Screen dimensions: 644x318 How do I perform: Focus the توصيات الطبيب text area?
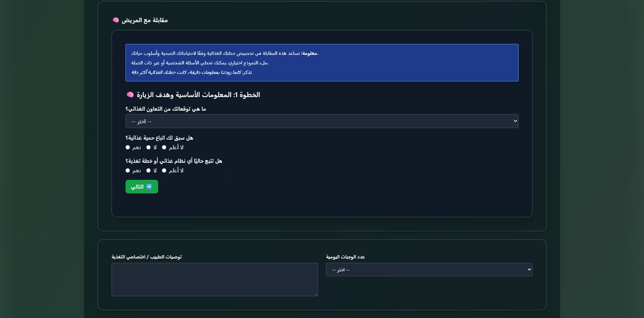pos(214,279)
